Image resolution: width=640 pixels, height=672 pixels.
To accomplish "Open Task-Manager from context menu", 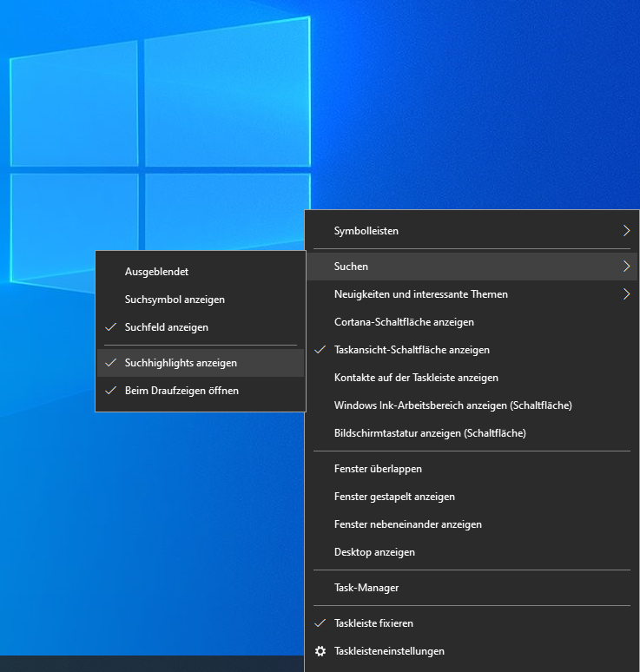I will coord(472,588).
